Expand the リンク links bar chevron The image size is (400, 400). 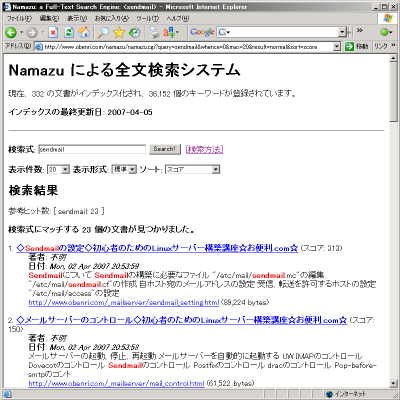tap(393, 45)
